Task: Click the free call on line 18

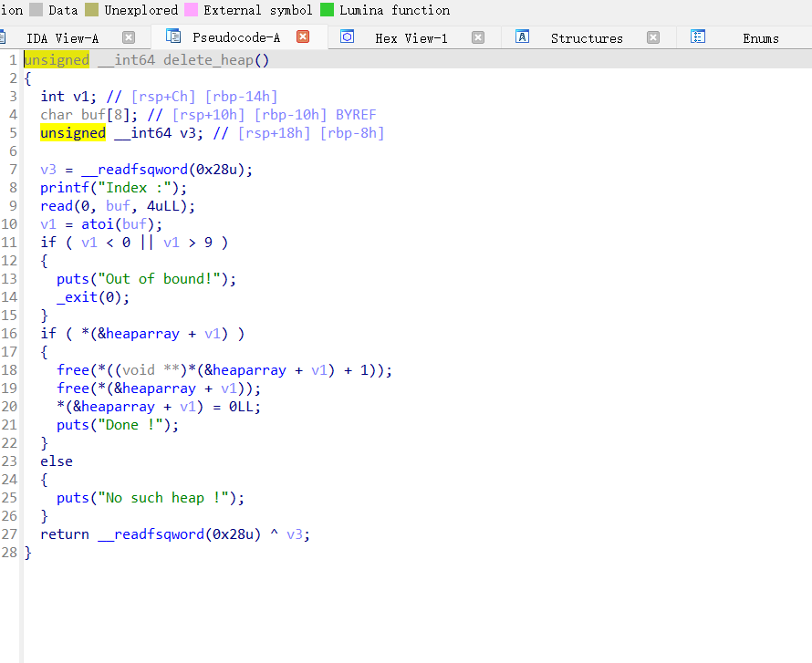Action: [x=73, y=370]
